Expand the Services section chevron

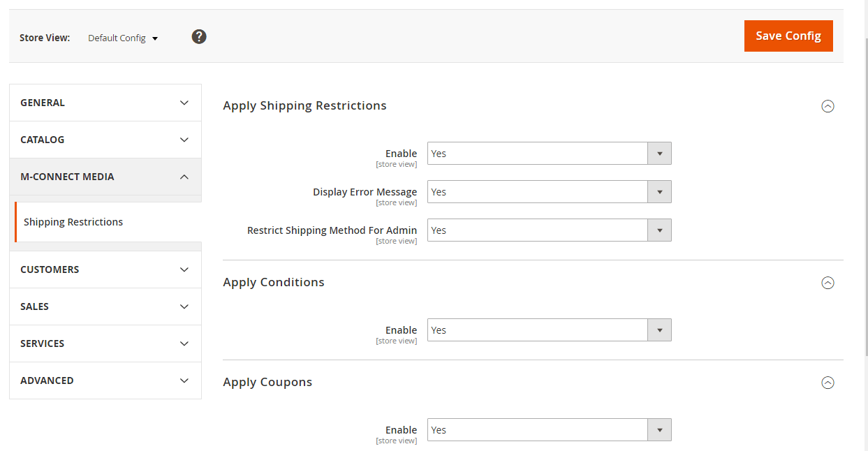pyautogui.click(x=184, y=343)
